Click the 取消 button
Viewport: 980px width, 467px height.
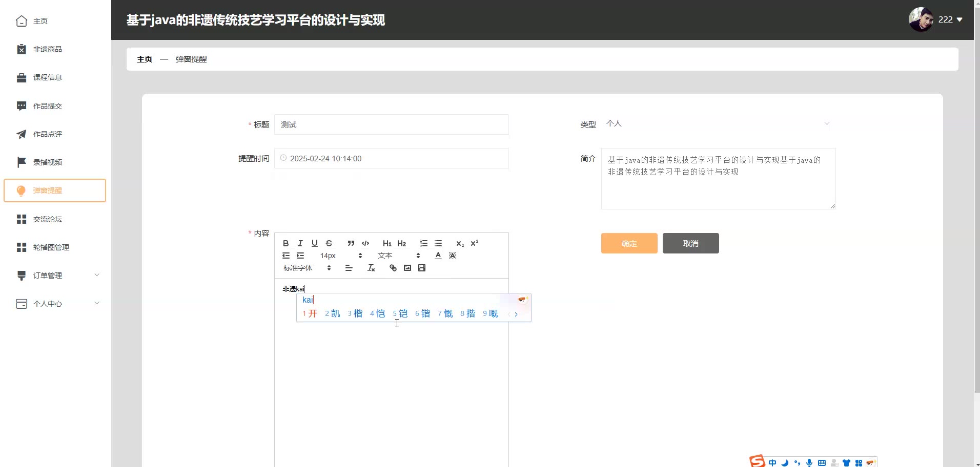[690, 243]
